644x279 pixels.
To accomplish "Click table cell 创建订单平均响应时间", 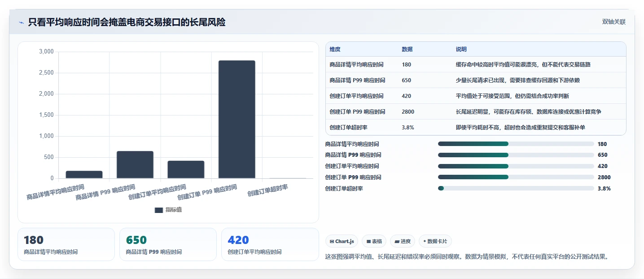I will pos(356,96).
